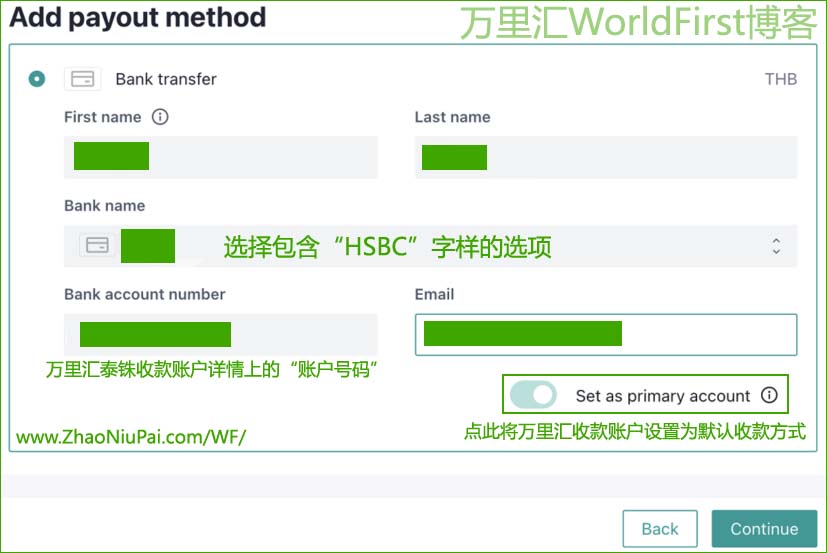Click the Email field label

(434, 294)
